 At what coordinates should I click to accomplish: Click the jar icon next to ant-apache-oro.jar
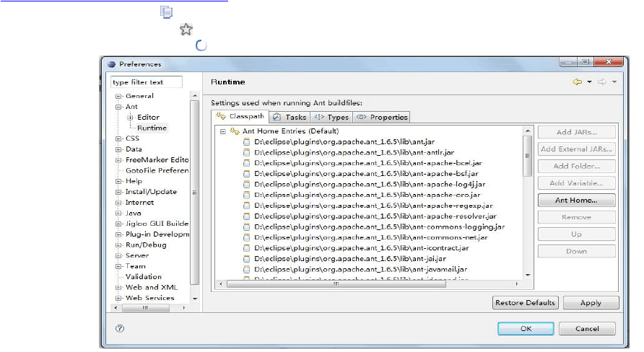pyautogui.click(x=246, y=195)
